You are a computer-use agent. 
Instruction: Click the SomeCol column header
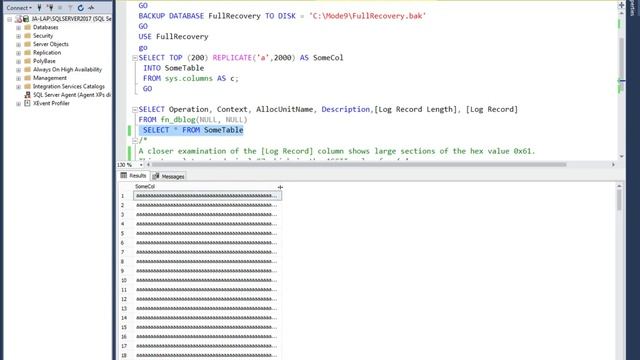[x=207, y=187]
